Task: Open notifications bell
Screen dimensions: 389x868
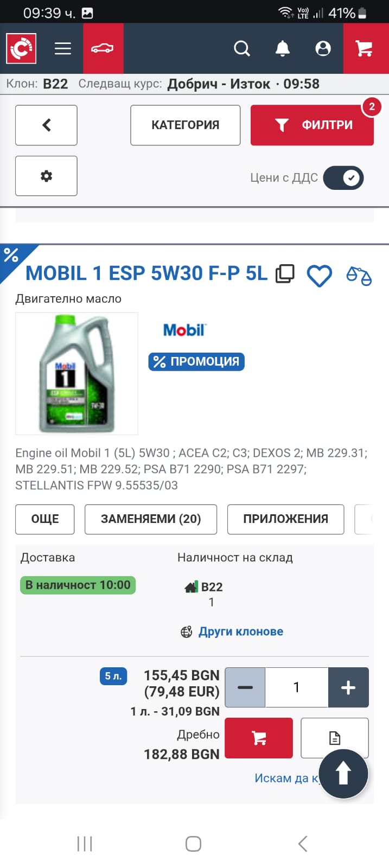Action: coord(282,49)
